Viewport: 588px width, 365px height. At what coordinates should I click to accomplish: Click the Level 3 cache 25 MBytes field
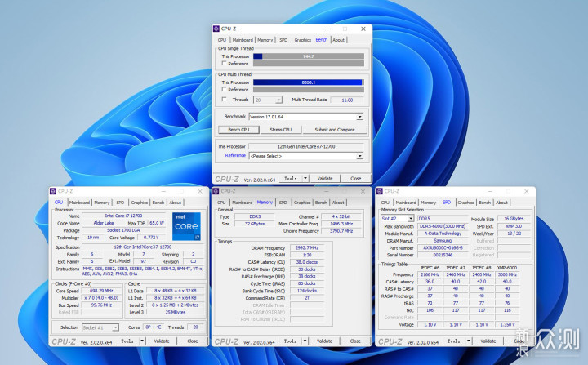(x=176, y=312)
